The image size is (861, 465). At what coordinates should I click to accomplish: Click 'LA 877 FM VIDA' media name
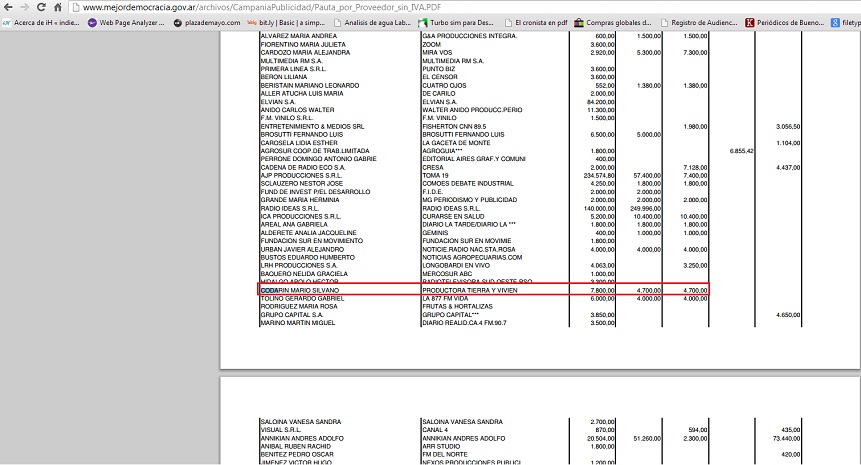pyautogui.click(x=445, y=299)
